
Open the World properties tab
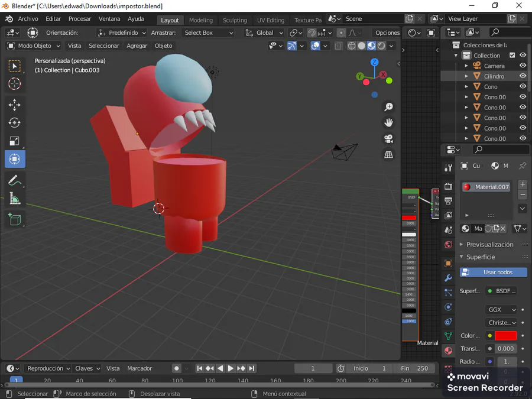[x=448, y=245]
